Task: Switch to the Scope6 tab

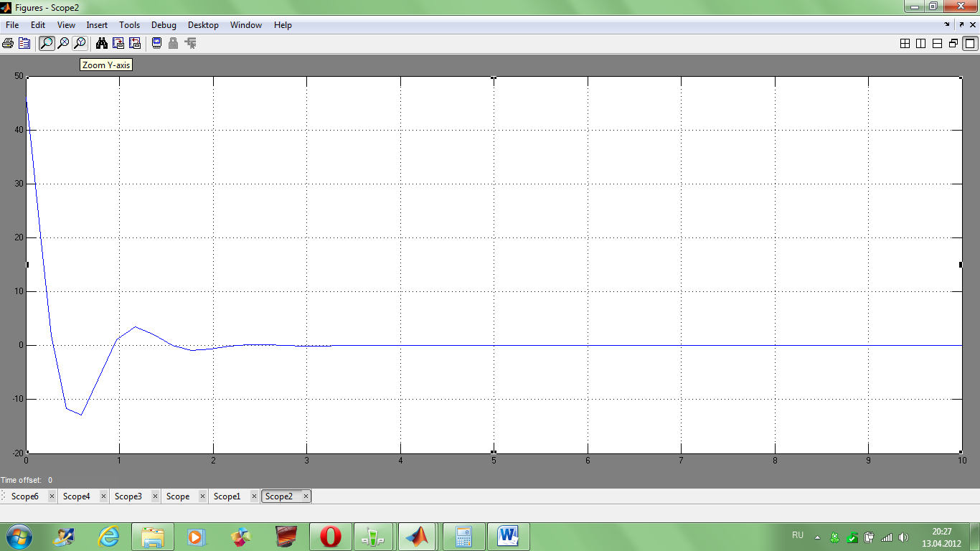Action: 25,496
